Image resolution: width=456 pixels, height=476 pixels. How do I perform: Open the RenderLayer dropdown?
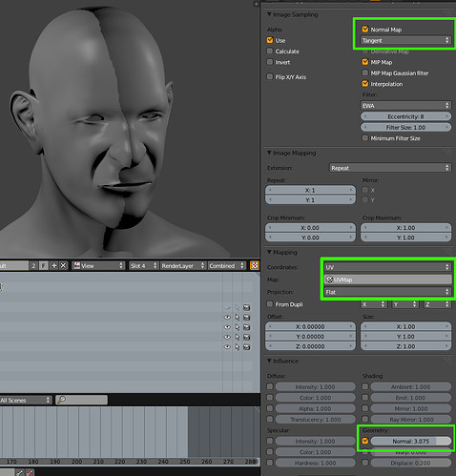coord(182,266)
